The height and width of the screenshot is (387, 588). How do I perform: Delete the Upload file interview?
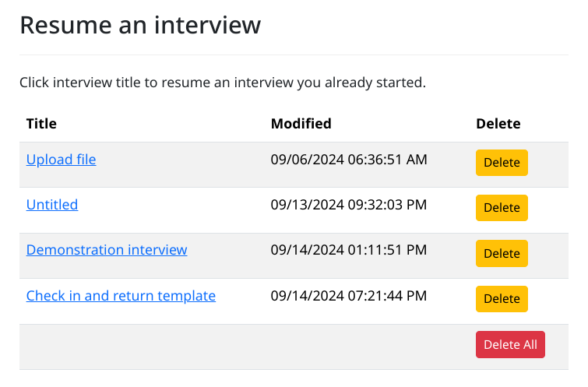(502, 163)
